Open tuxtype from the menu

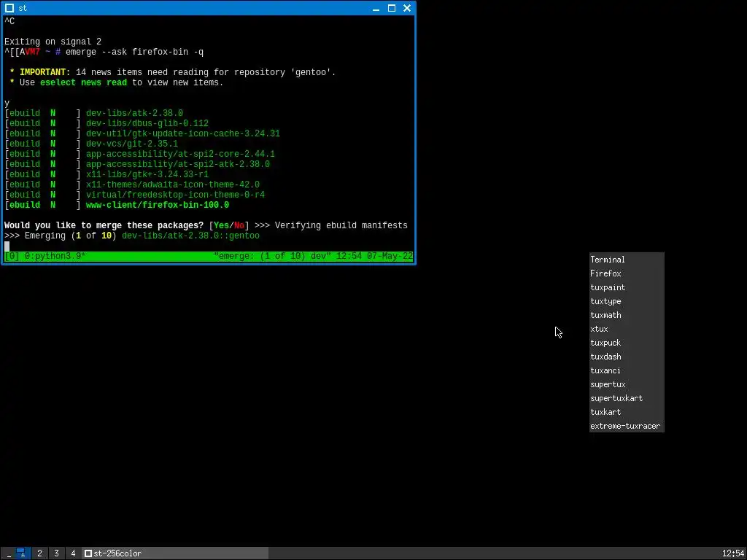627,301
